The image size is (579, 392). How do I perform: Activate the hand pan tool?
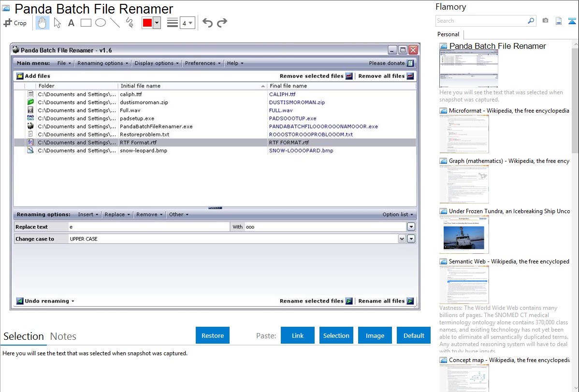[42, 23]
